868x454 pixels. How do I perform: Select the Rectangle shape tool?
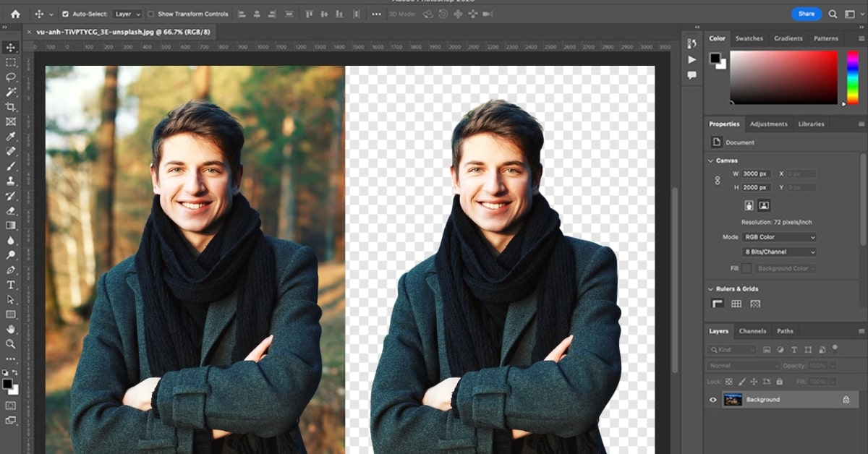point(11,314)
